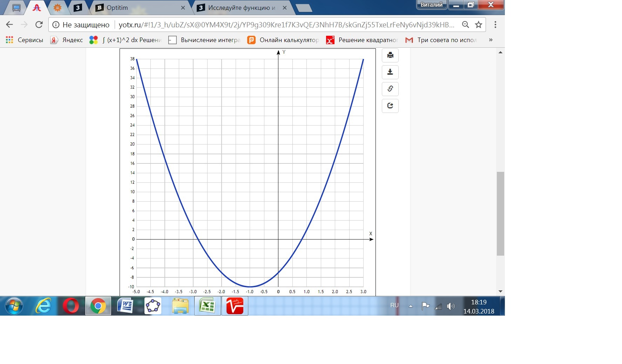Switch to the 'Исследуйте функцию и' tab
622x364 pixels.
coord(242,8)
